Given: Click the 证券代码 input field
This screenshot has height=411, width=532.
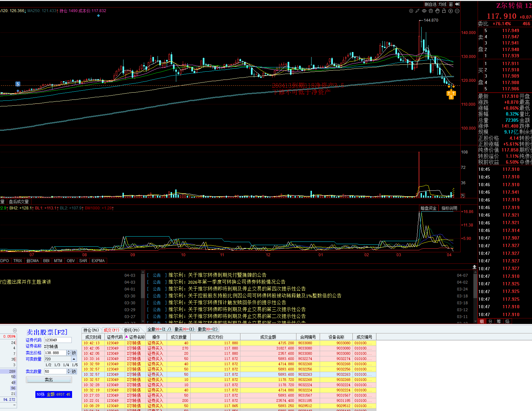Looking at the screenshot, I should 58,340.
